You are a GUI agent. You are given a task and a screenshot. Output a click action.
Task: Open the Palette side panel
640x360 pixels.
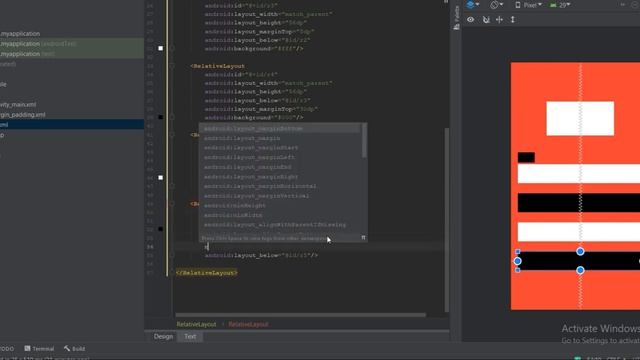coord(456,18)
